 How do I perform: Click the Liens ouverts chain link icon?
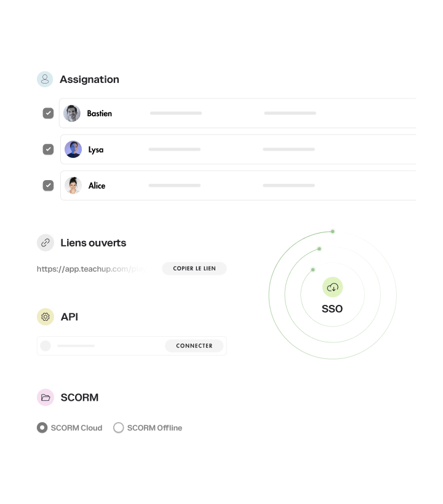46,243
